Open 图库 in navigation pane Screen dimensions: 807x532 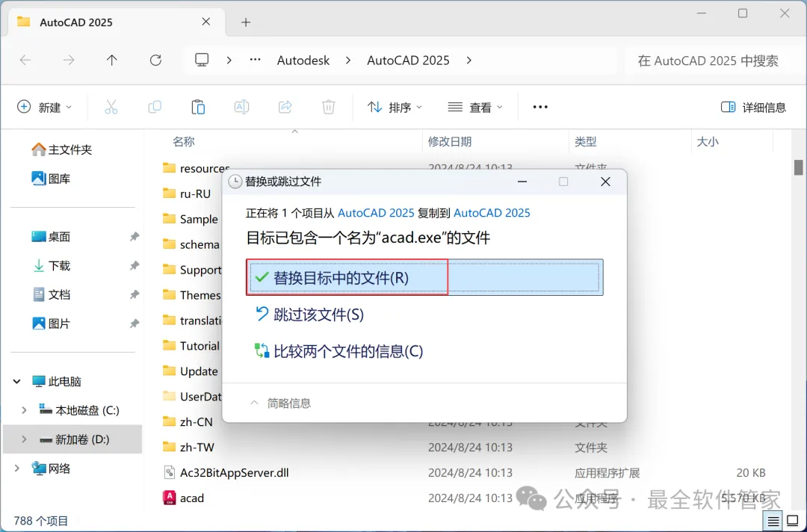tap(51, 179)
